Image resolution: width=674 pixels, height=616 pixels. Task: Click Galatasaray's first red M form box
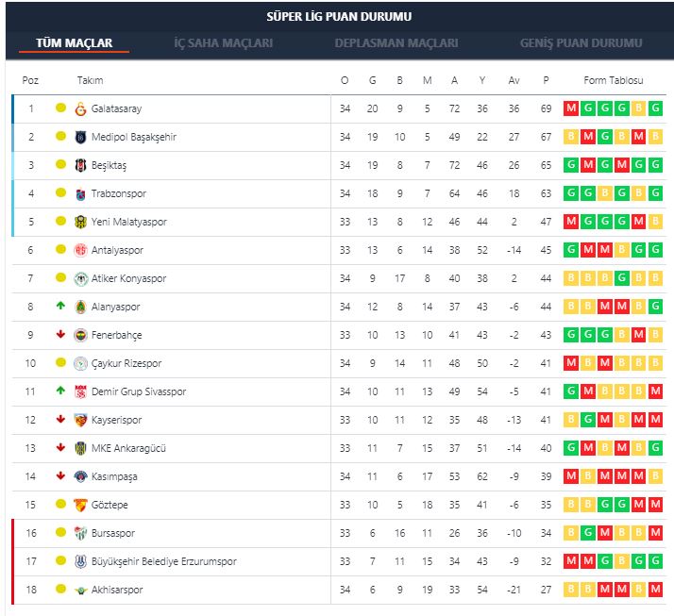(571, 108)
